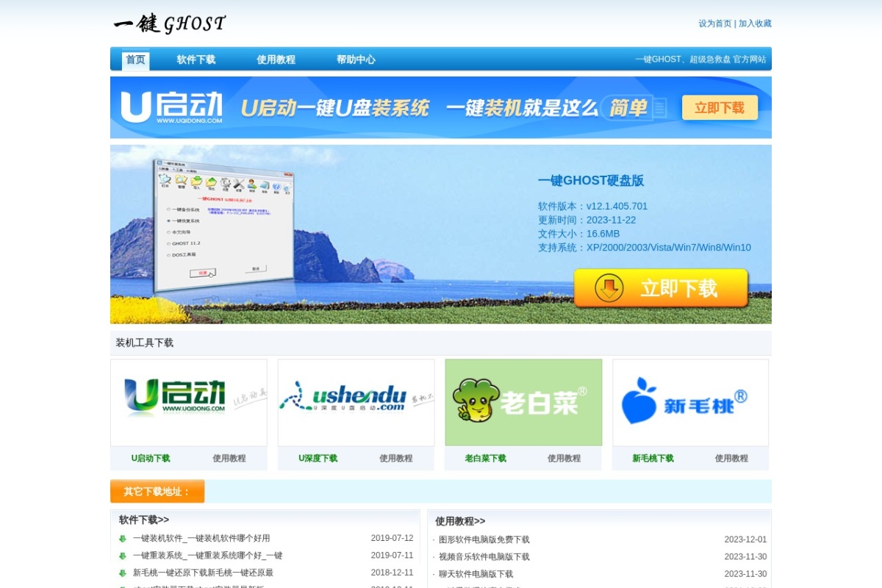882x588 pixels.
Task: Open article 一键装机软件_一键装机软件哪个好用
Action: coord(201,538)
